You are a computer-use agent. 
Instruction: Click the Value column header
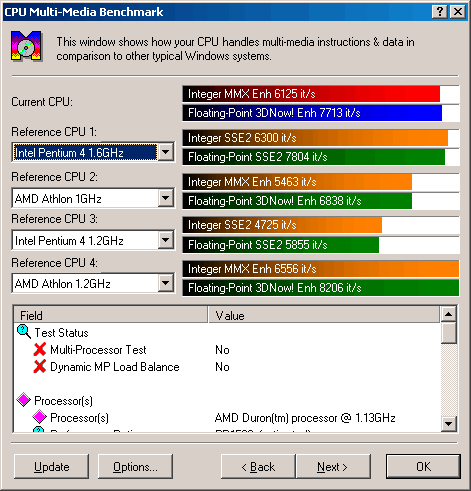(x=324, y=315)
